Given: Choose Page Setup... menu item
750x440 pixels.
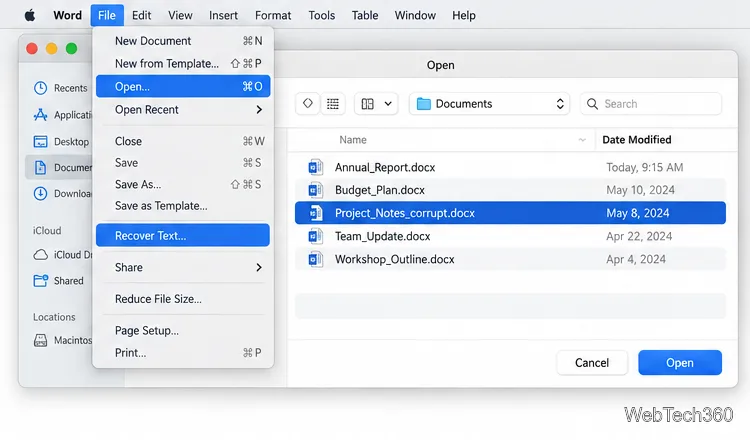Looking at the screenshot, I should [x=183, y=330].
